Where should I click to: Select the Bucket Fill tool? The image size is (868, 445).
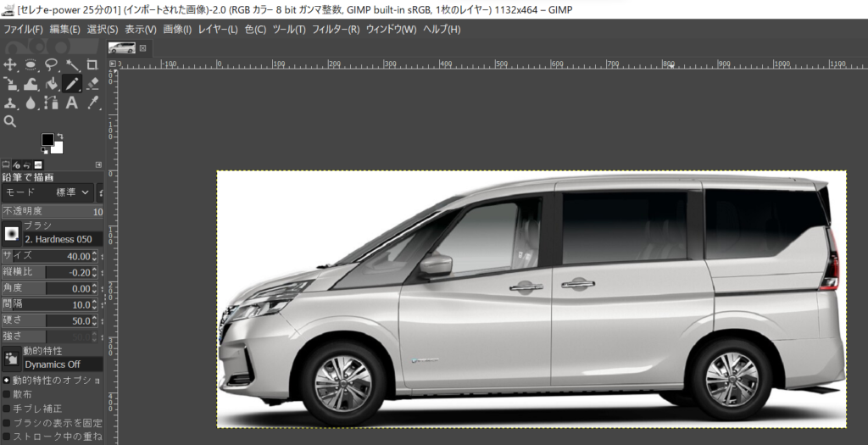point(52,84)
